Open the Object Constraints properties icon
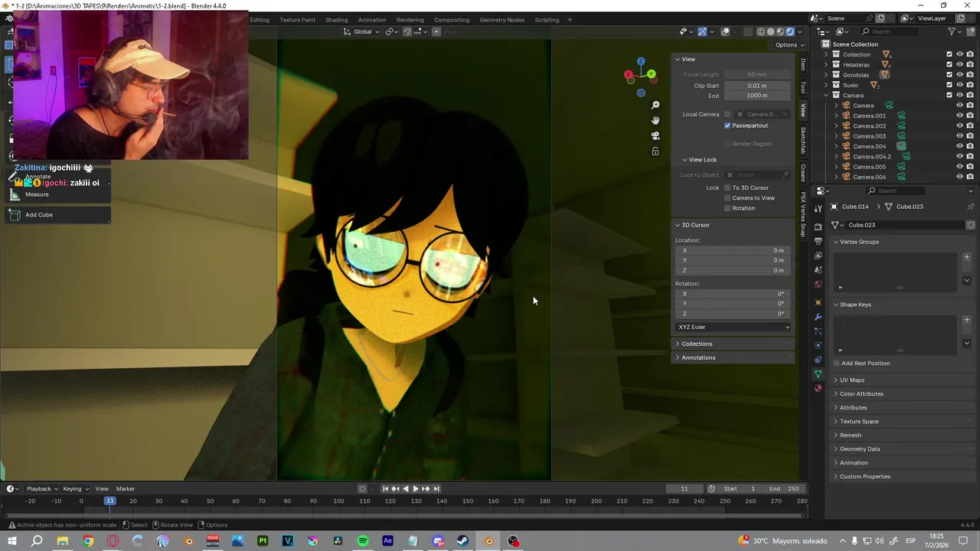Screen dimensions: 980x551 pyautogui.click(x=818, y=360)
